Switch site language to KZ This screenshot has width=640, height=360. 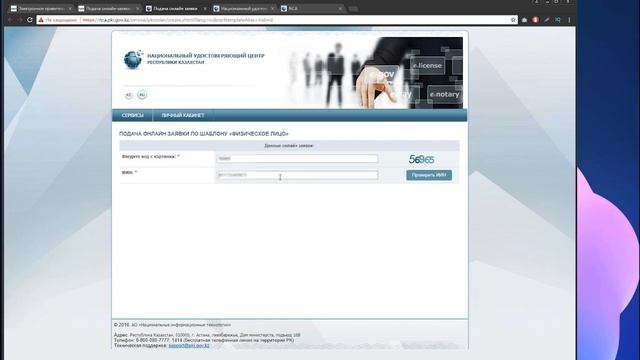tap(129, 95)
